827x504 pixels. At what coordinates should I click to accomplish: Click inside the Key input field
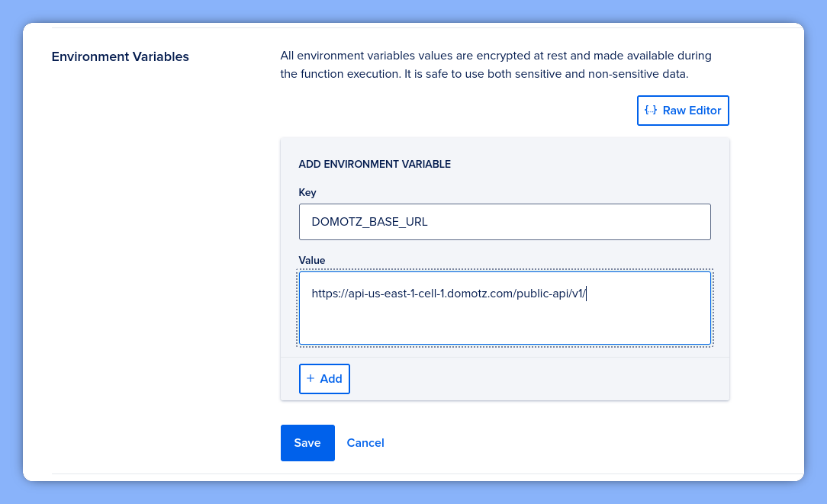tap(504, 221)
